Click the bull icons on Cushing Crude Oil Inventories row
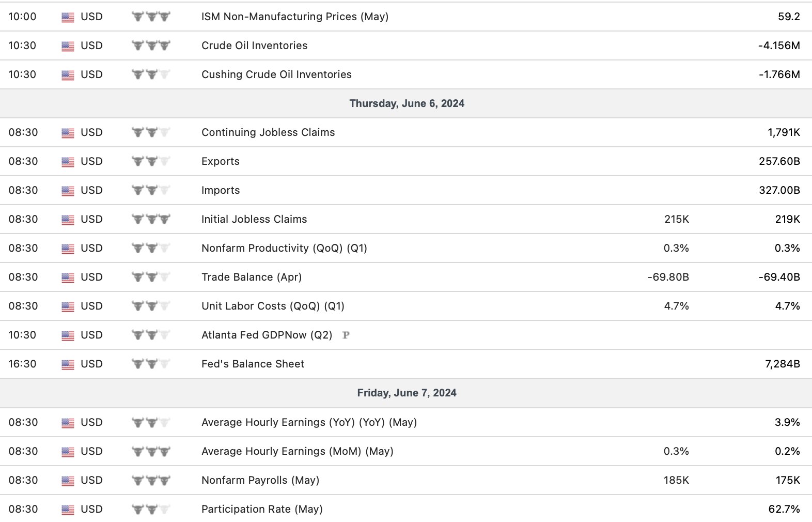 (x=151, y=74)
